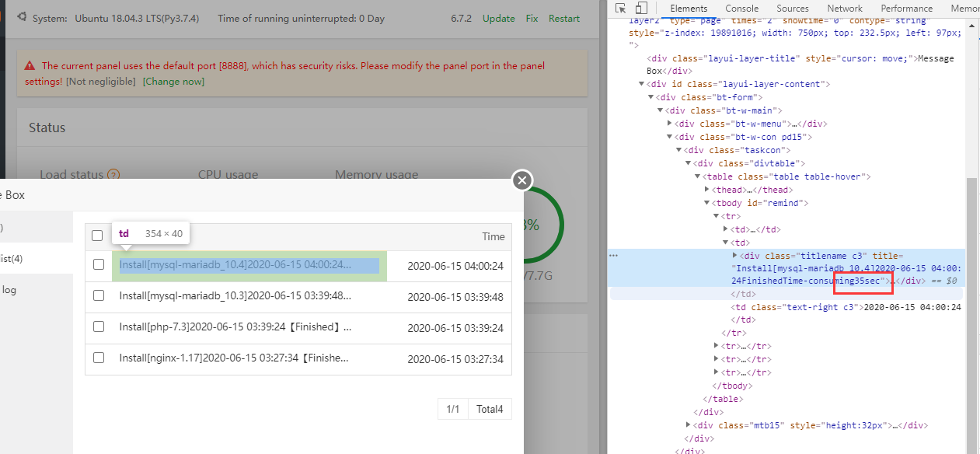Switch to the Console tab
Viewport: 980px width, 454px height.
click(741, 9)
